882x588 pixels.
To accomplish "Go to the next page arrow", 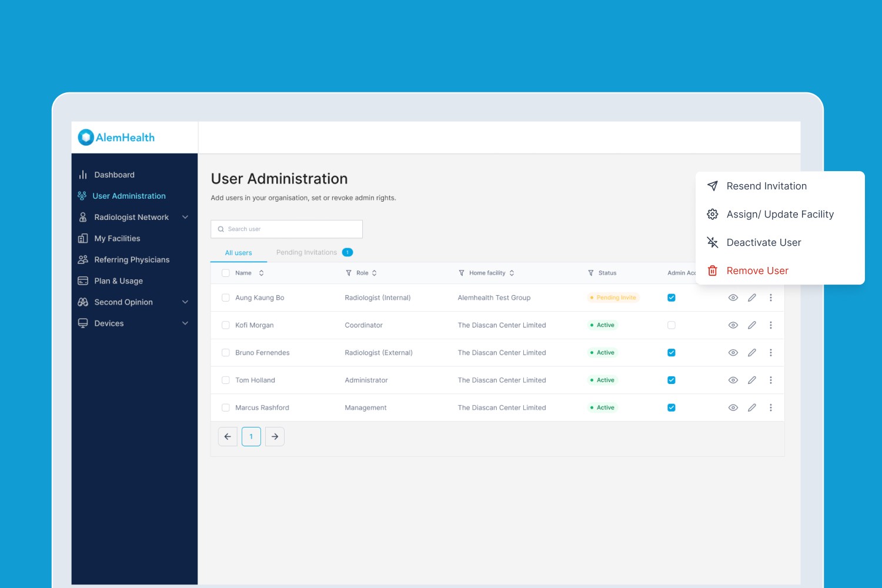I will 275,437.
